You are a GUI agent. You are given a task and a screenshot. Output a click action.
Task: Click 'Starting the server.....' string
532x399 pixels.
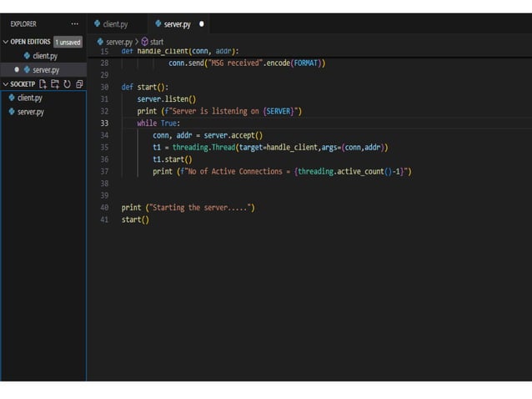click(x=200, y=208)
